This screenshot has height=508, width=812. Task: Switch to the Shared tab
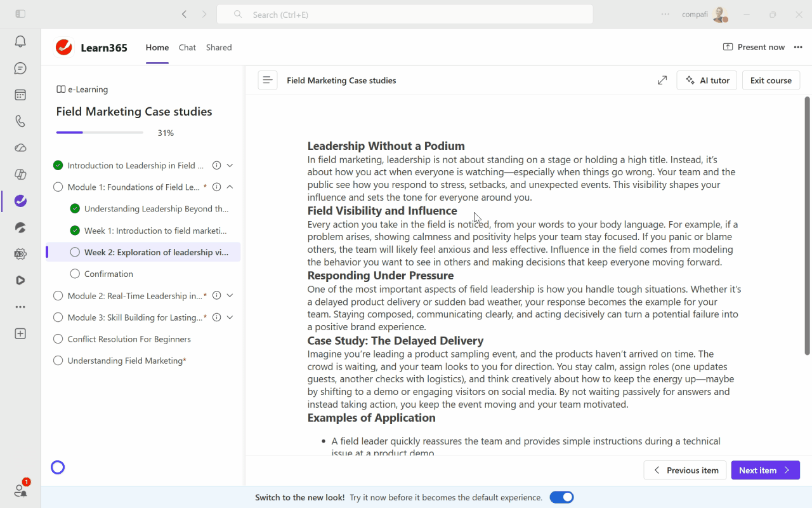coord(219,48)
